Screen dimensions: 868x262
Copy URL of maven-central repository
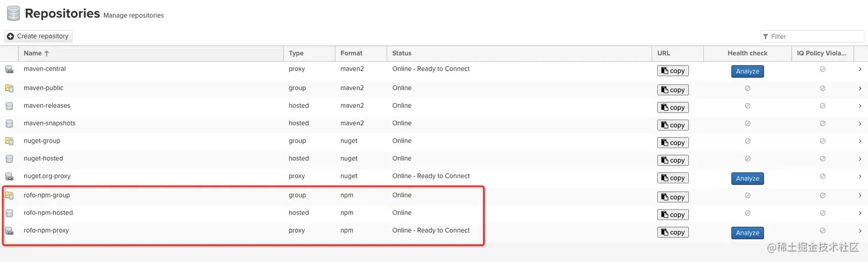coord(673,71)
